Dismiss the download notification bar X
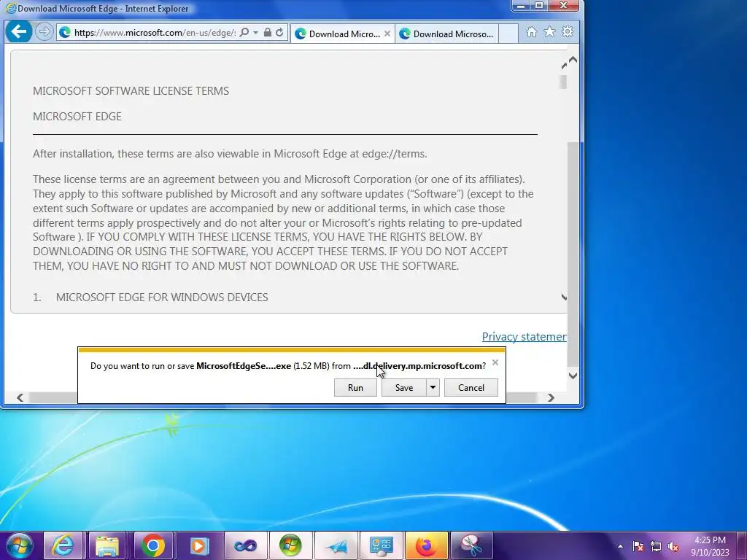This screenshot has height=560, width=747. pos(495,363)
